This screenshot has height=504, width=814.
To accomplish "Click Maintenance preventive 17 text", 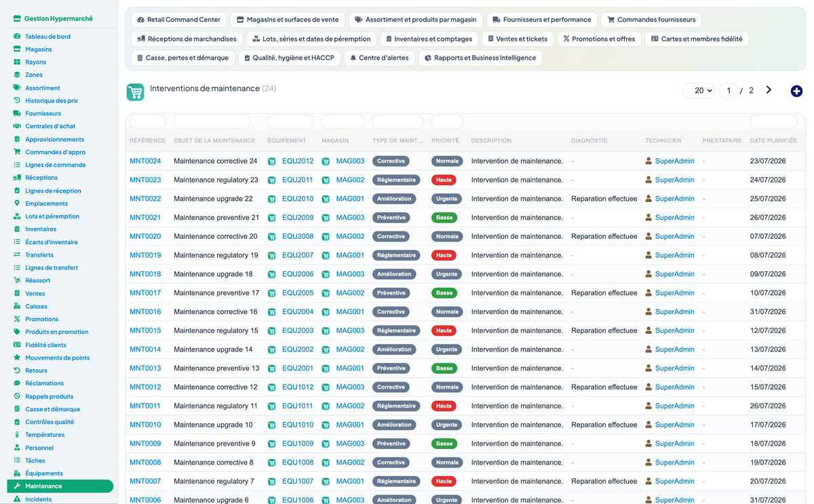I will [x=216, y=293].
